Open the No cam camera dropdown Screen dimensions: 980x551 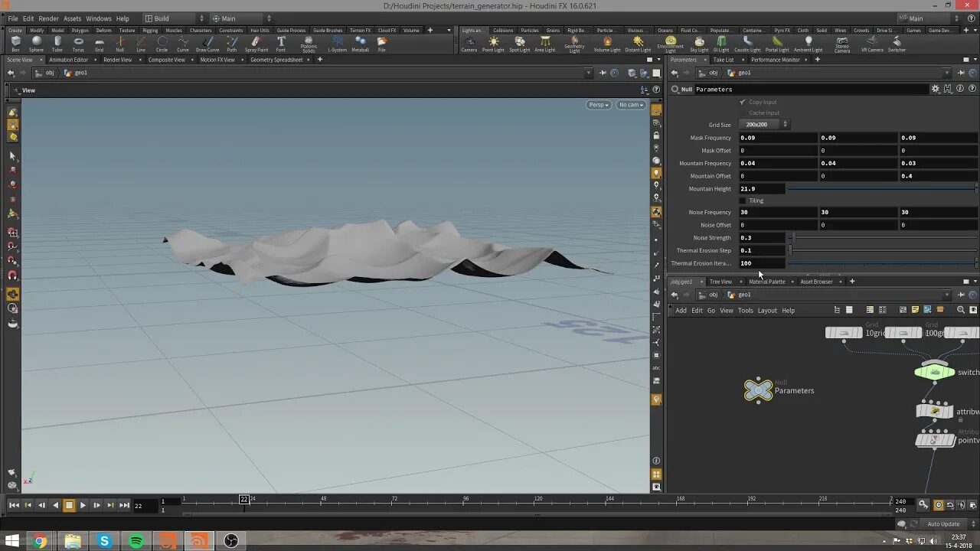631,105
